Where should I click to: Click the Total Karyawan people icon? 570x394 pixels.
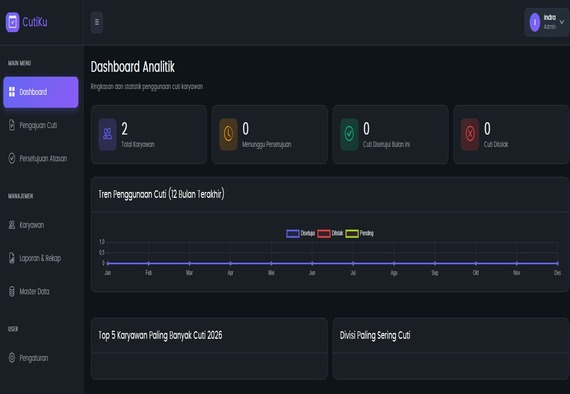107,134
